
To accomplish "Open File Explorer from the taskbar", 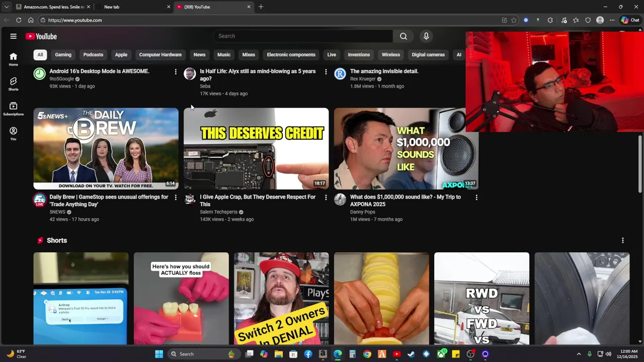I will point(278,354).
